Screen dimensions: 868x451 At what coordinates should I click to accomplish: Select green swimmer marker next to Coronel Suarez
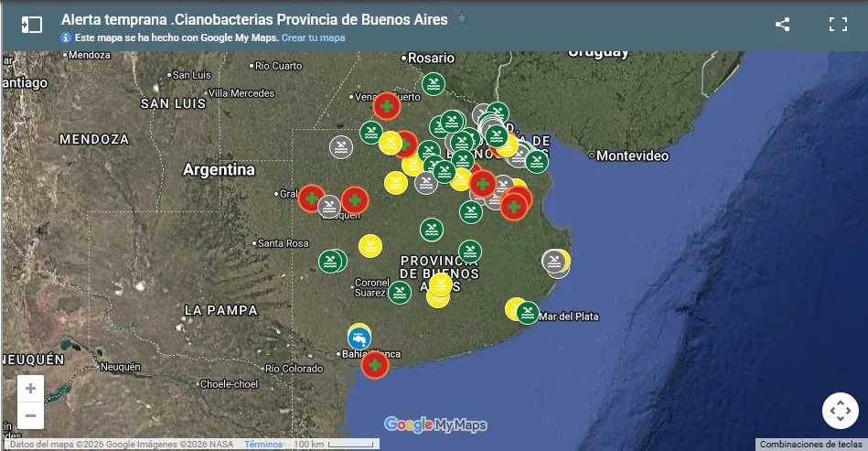click(x=399, y=293)
